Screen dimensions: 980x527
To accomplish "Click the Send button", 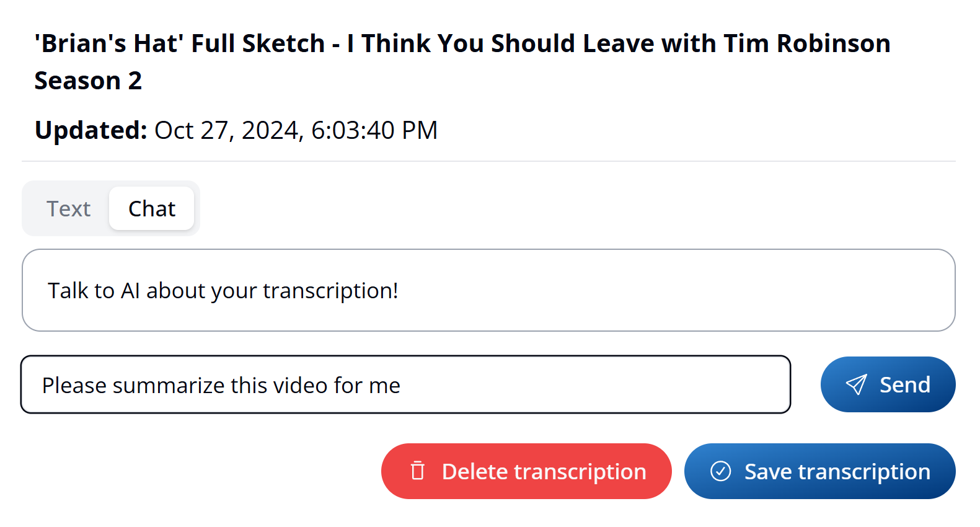I will [888, 384].
